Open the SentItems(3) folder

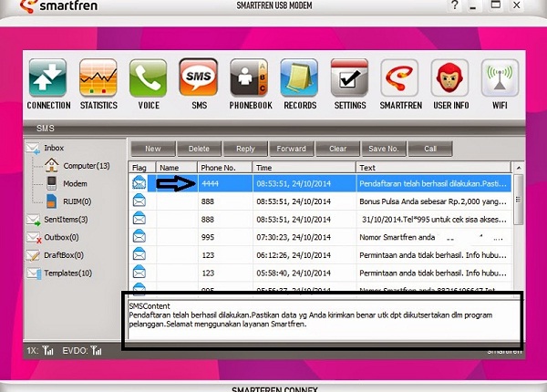(66, 220)
